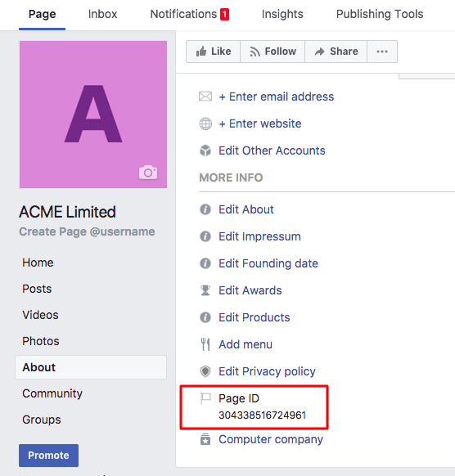Click the blue Promote button
455x476 pixels.
pyautogui.click(x=48, y=456)
